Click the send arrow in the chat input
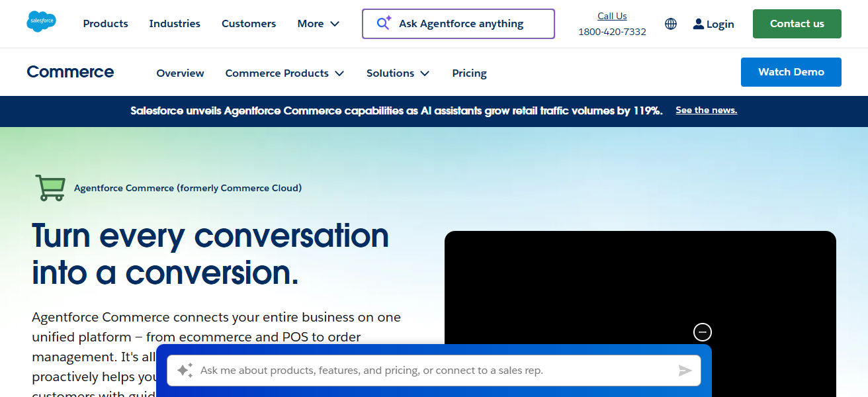Viewport: 868px width, 397px height. coord(685,371)
